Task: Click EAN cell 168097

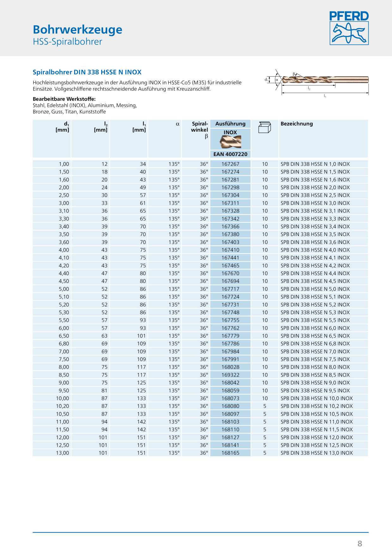Action: tap(230, 414)
